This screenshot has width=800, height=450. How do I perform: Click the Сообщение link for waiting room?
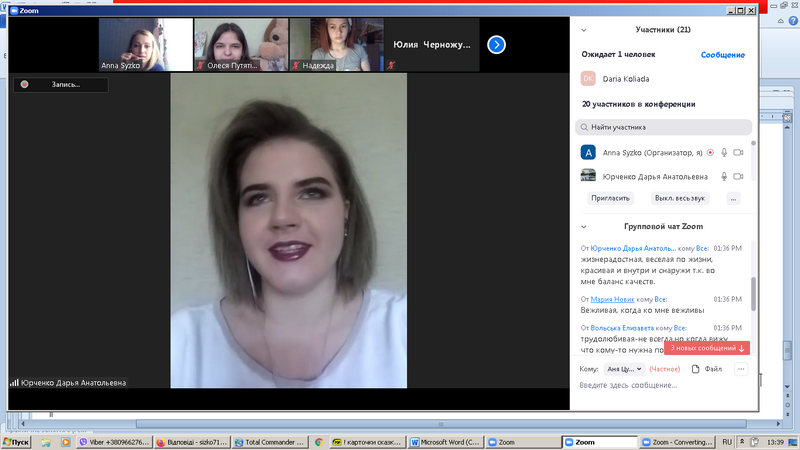coord(722,55)
